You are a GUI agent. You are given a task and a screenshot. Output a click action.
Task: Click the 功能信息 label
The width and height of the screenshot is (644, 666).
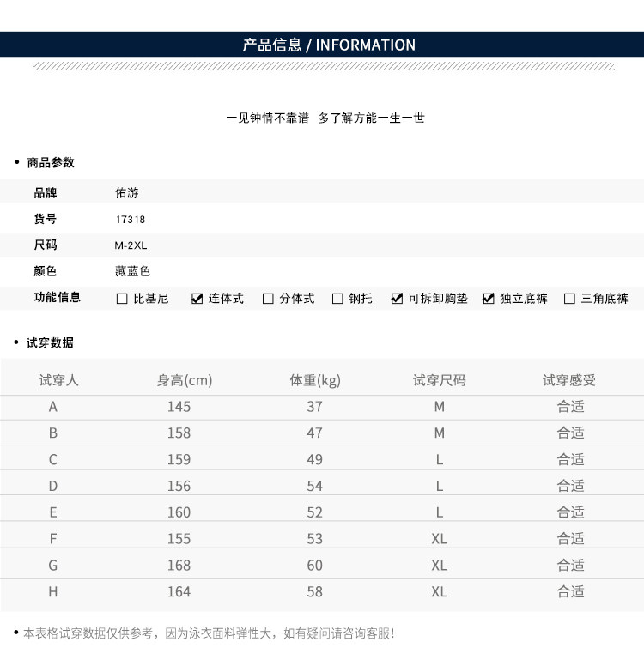click(x=58, y=297)
